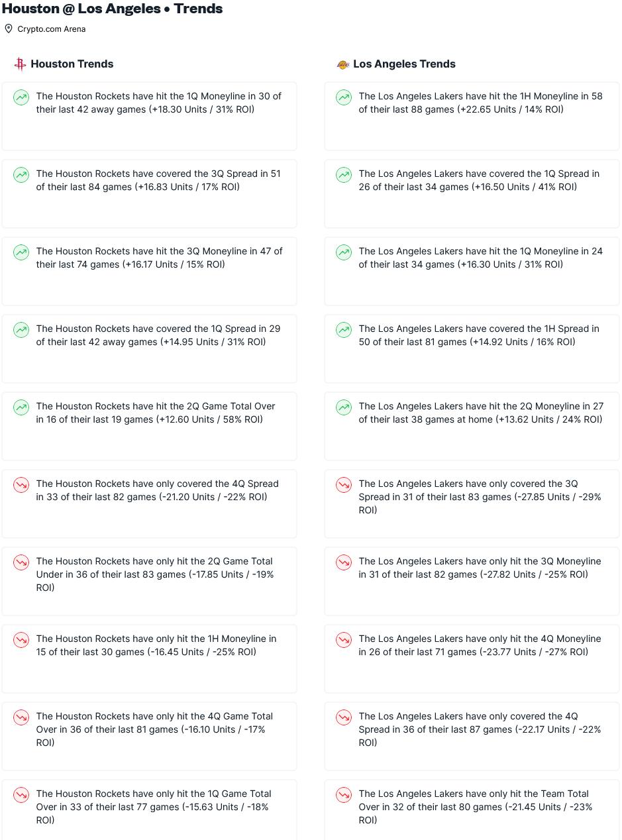The height and width of the screenshot is (840, 622).
Task: Click red downtrend icon for Lakers 3Q Spread trend
Action: [344, 485]
